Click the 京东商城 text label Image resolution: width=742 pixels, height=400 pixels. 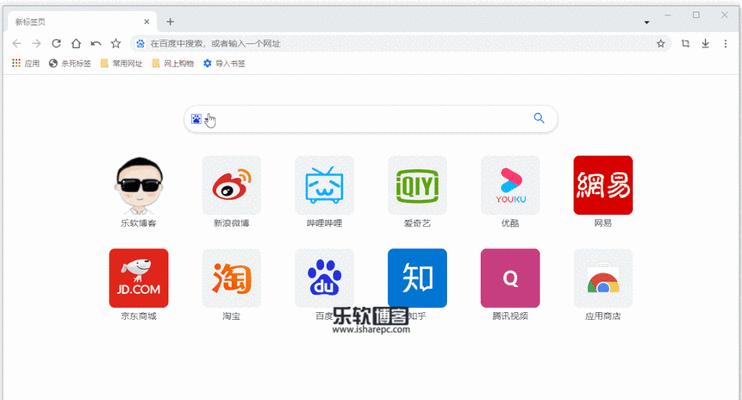click(x=138, y=316)
